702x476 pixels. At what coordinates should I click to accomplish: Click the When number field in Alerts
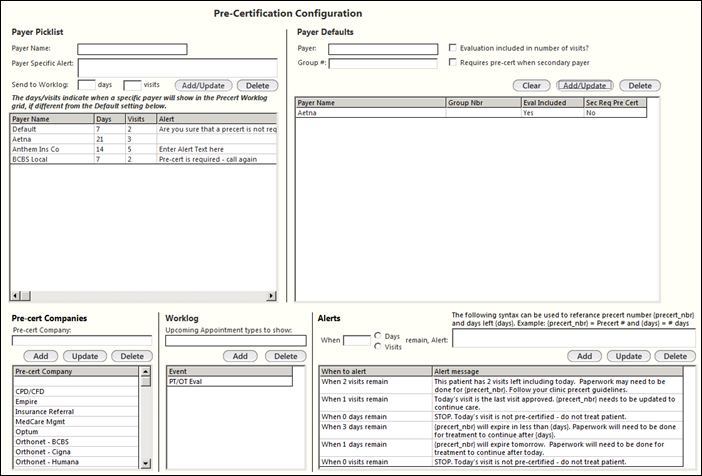[x=357, y=340]
